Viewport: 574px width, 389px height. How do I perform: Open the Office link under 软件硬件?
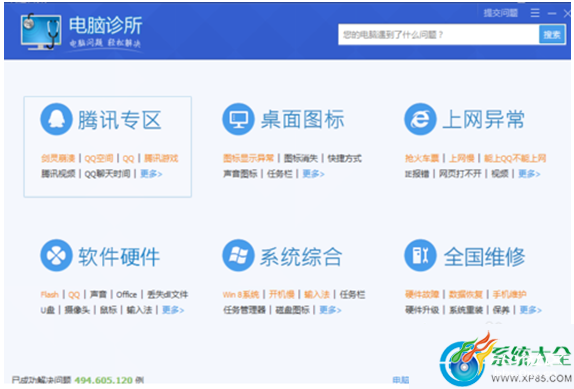[x=127, y=295]
